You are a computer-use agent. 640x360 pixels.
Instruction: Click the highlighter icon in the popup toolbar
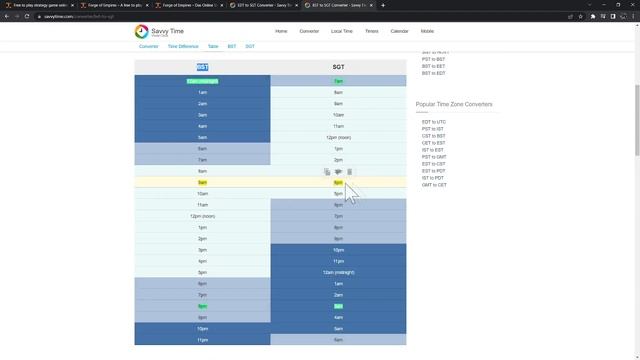(338, 172)
